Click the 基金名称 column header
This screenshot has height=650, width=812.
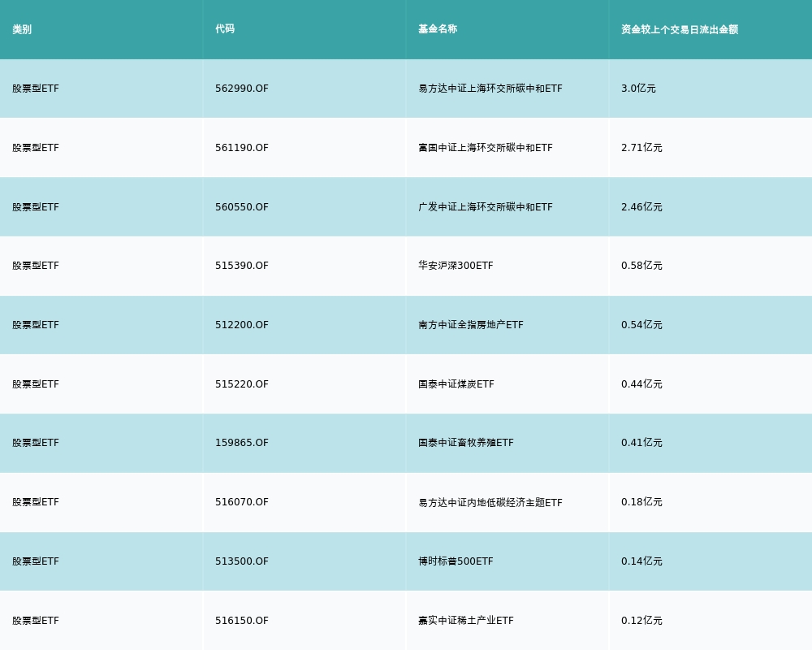click(x=438, y=29)
